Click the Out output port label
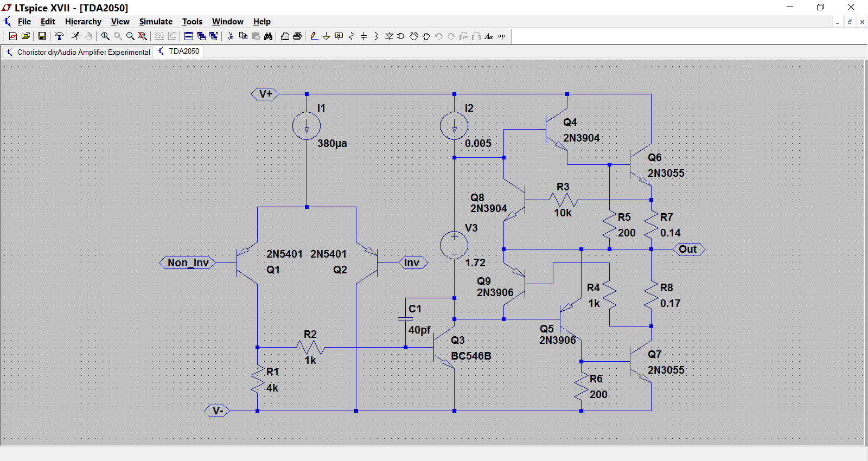The height and width of the screenshot is (461, 868). (688, 249)
